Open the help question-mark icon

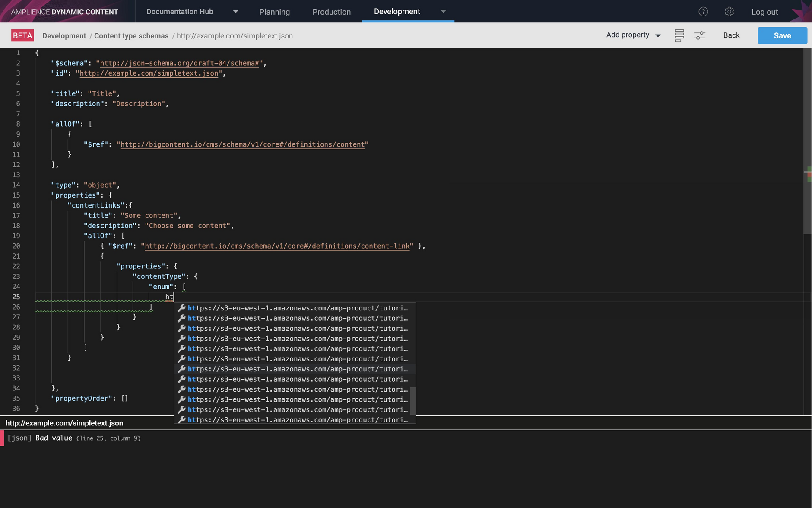click(703, 12)
